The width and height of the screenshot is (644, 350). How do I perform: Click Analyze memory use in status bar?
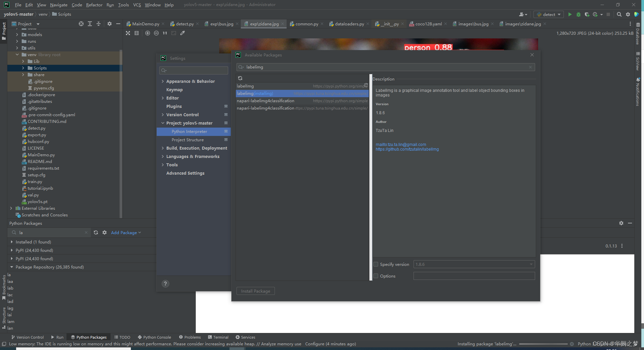click(281, 344)
